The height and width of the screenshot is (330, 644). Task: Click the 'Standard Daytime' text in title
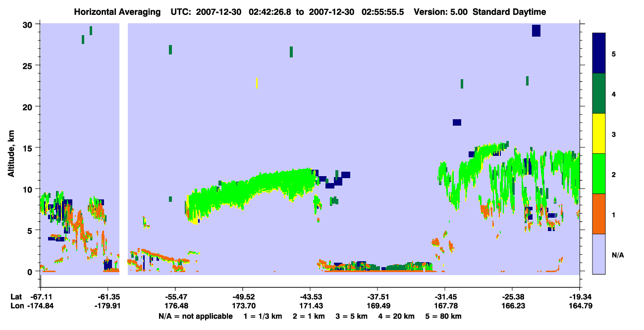click(509, 12)
